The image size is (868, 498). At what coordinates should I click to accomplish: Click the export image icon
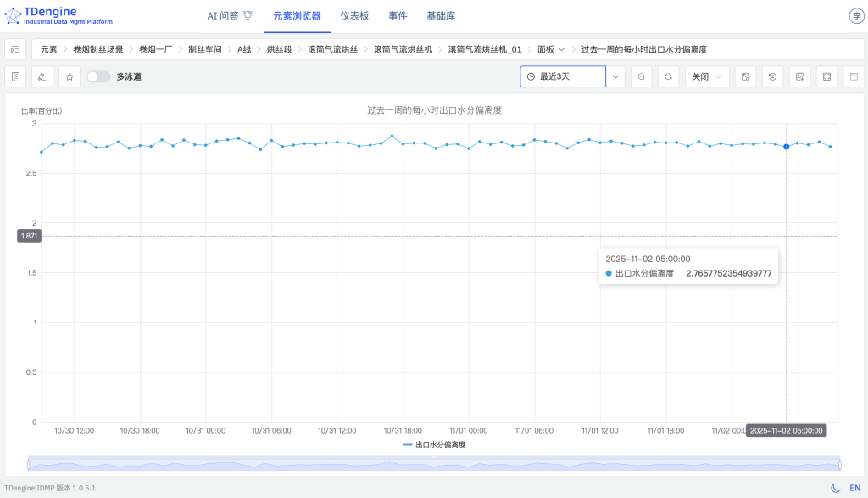(x=798, y=76)
